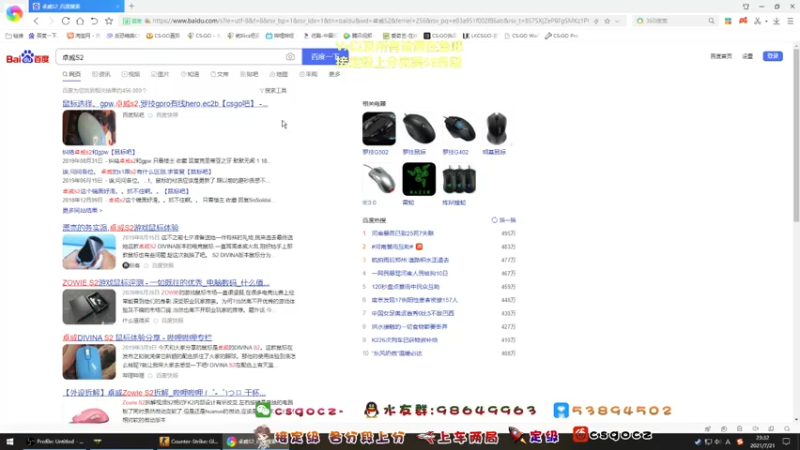Select the 贴吧 search tab

pos(249,74)
